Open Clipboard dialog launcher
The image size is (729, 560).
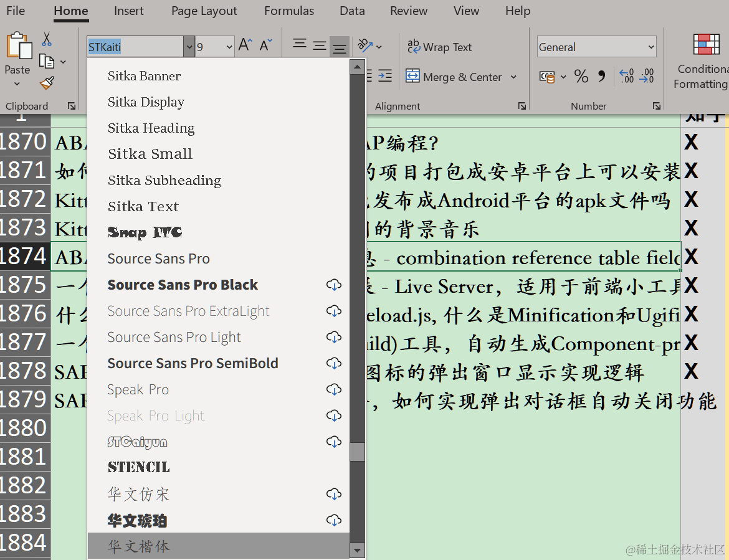coord(72,106)
